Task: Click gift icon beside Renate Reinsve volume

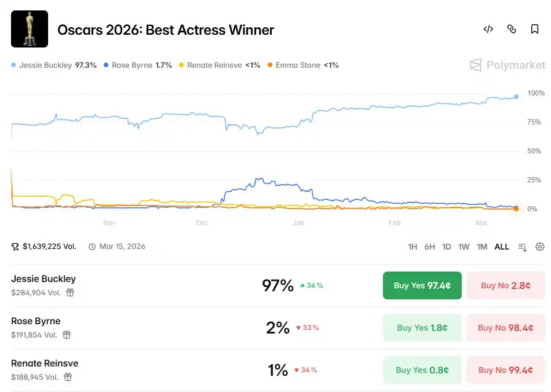Action: tap(68, 377)
